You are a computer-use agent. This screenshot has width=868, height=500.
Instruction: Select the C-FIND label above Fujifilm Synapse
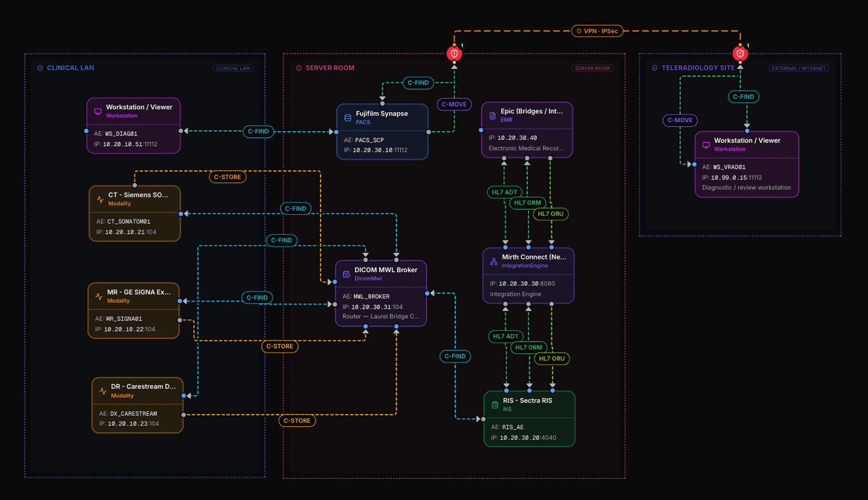[418, 83]
